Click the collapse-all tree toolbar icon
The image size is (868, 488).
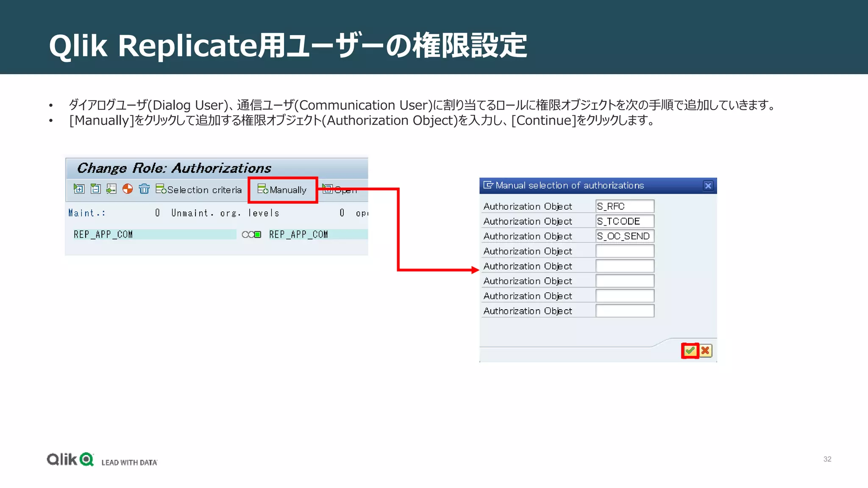click(95, 189)
